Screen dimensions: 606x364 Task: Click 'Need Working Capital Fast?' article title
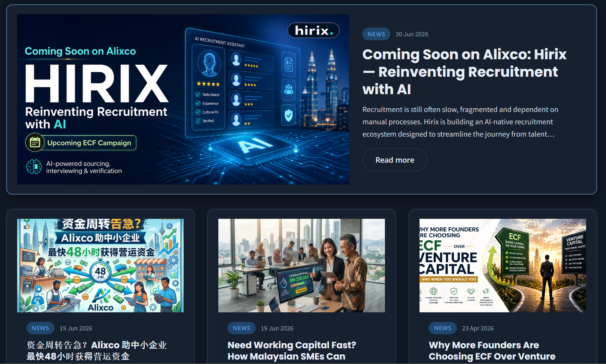click(292, 351)
